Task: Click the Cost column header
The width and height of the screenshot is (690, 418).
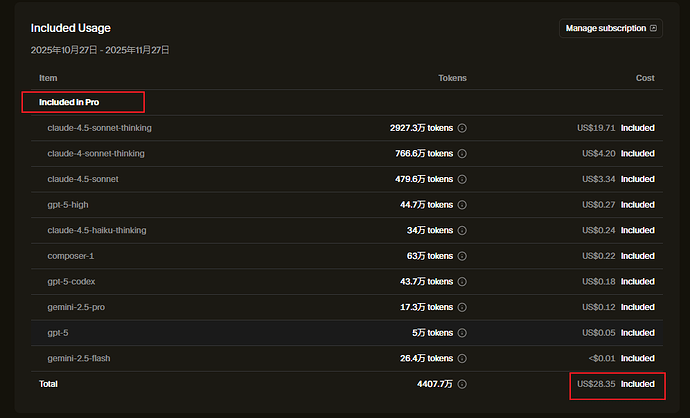Action: pyautogui.click(x=645, y=78)
